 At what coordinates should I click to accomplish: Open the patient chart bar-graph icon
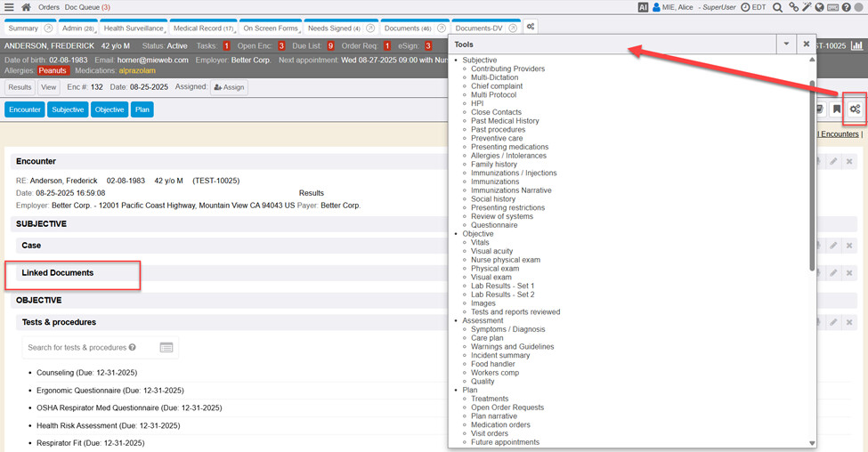click(856, 45)
